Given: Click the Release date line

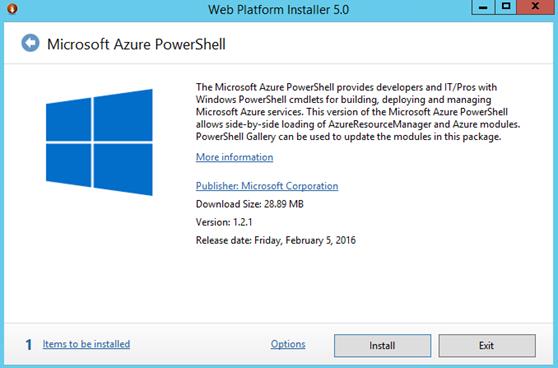Looking at the screenshot, I should 276,240.
